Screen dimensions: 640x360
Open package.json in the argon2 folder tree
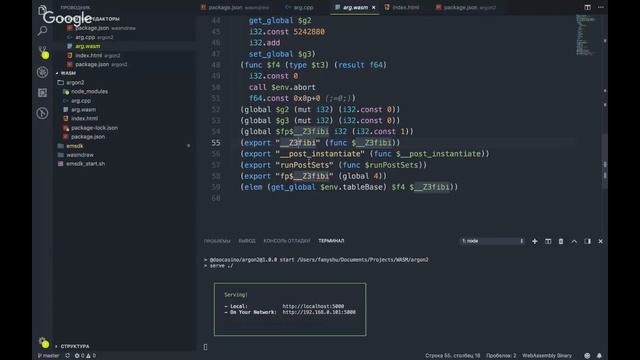coord(88,137)
